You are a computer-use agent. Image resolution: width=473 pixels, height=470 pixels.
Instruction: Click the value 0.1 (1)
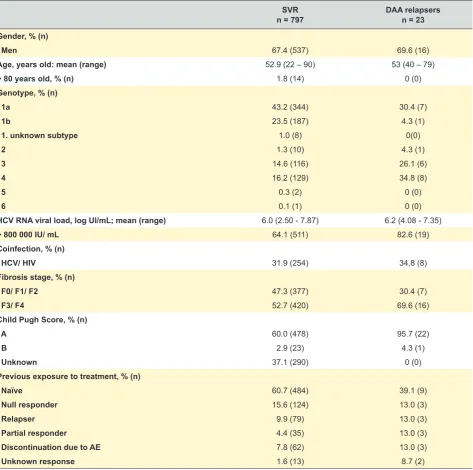coord(290,206)
